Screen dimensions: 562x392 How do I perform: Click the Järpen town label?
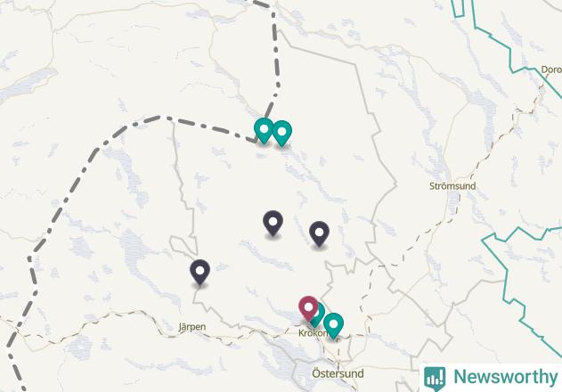coord(192,327)
